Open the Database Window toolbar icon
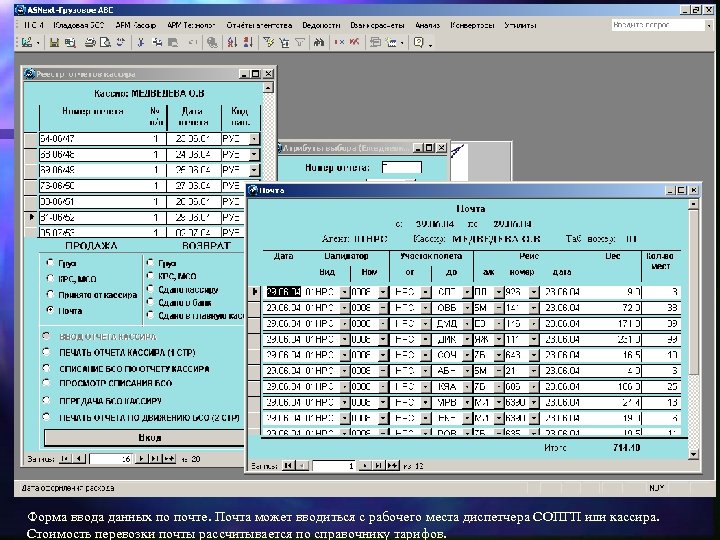720x540 pixels. [x=375, y=43]
